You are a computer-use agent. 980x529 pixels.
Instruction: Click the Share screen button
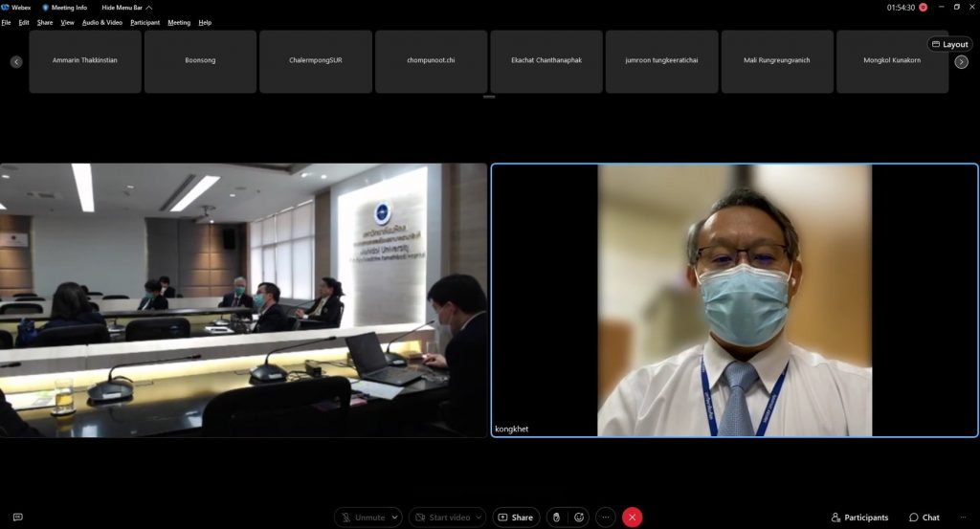[x=515, y=518]
